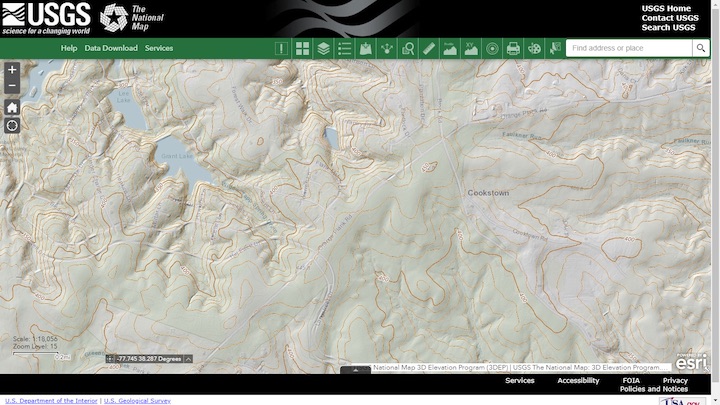Click the search magnifier button
The image size is (720, 405).
701,48
